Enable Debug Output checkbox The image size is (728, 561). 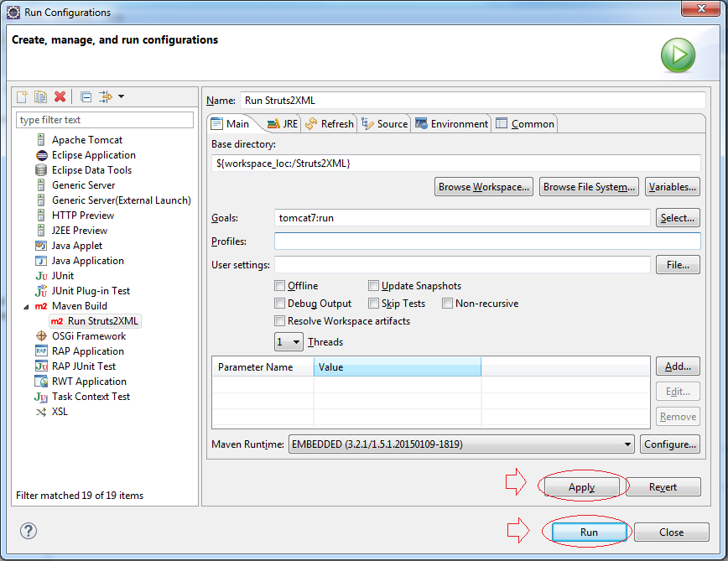point(279,304)
